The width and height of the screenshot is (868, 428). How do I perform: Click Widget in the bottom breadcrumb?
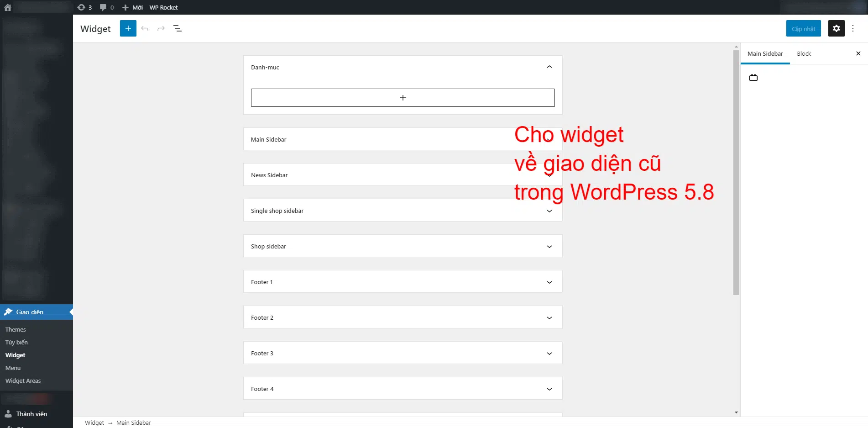[94, 423]
